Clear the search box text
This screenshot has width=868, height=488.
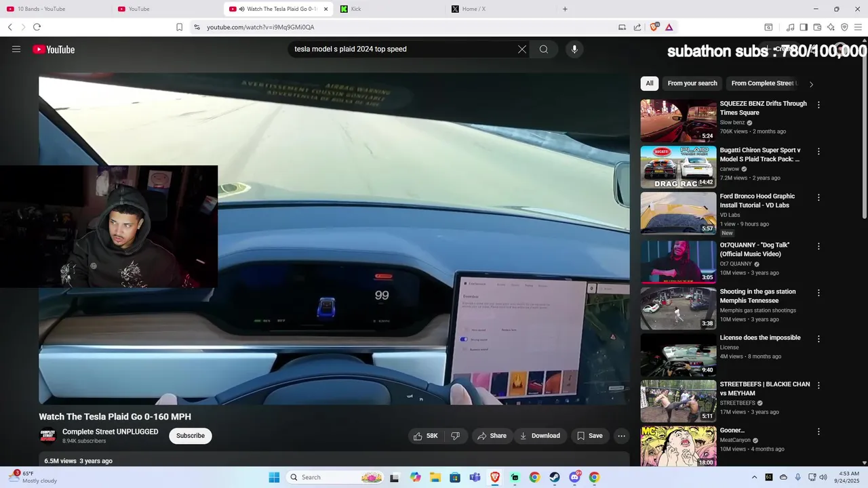point(522,49)
